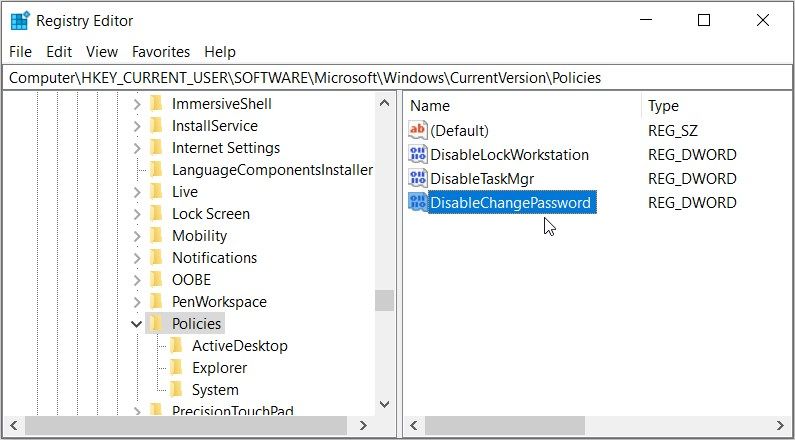The height and width of the screenshot is (440, 795).
Task: Open the Edit menu
Action: [x=59, y=52]
